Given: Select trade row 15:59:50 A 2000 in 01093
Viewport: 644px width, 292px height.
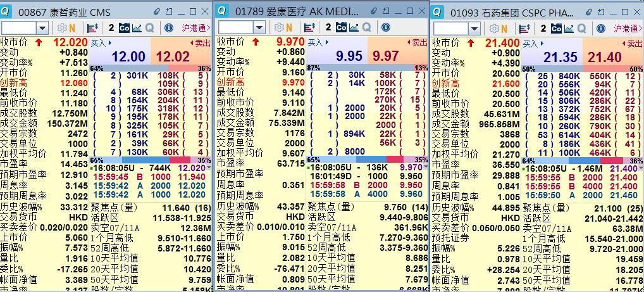Looking at the screenshot, I should click(x=583, y=195).
